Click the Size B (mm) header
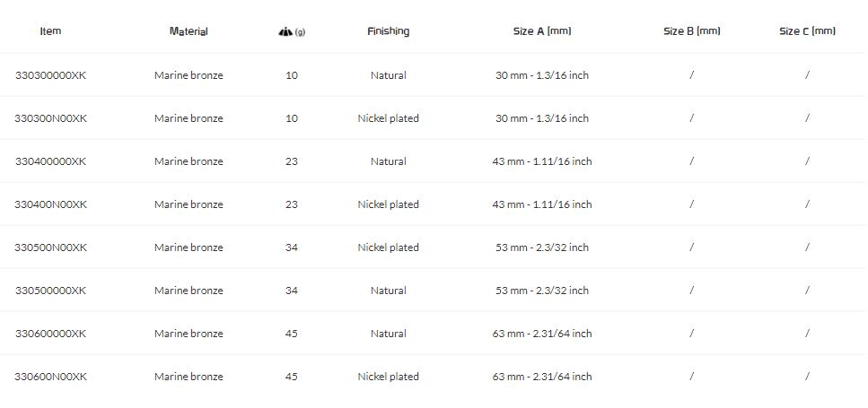This screenshot has width=868, height=408. click(691, 31)
